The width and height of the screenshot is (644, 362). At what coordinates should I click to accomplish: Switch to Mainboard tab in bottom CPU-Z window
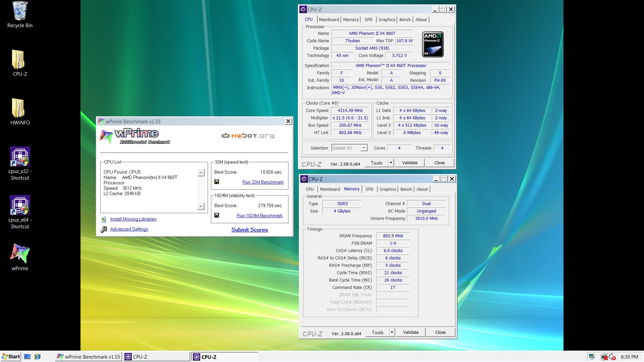point(330,189)
